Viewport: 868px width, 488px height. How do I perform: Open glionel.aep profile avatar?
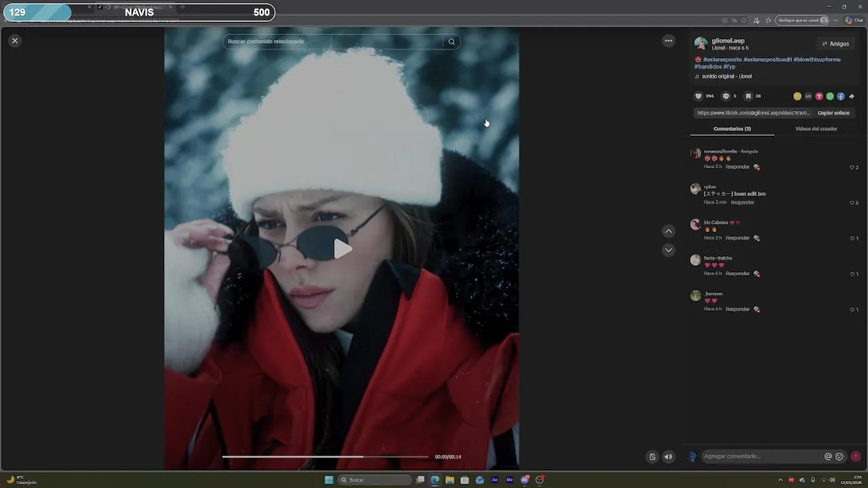701,43
